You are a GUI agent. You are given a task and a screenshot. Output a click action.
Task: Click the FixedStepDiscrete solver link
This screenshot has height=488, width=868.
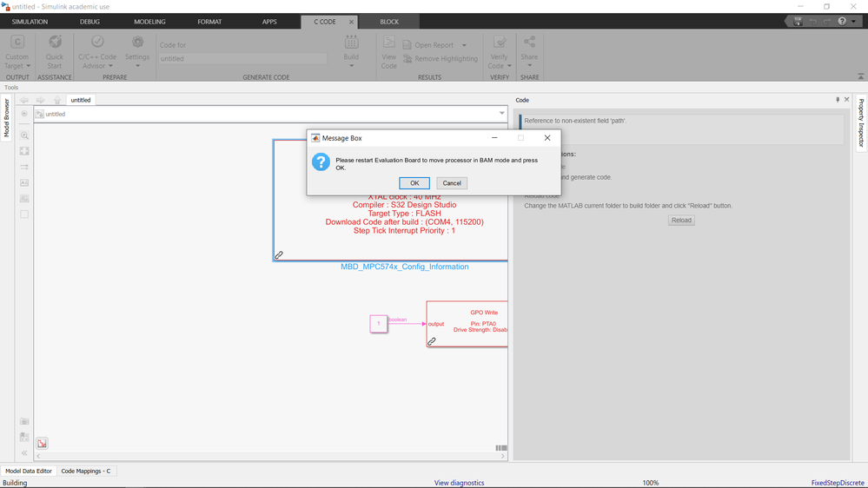pos(838,483)
